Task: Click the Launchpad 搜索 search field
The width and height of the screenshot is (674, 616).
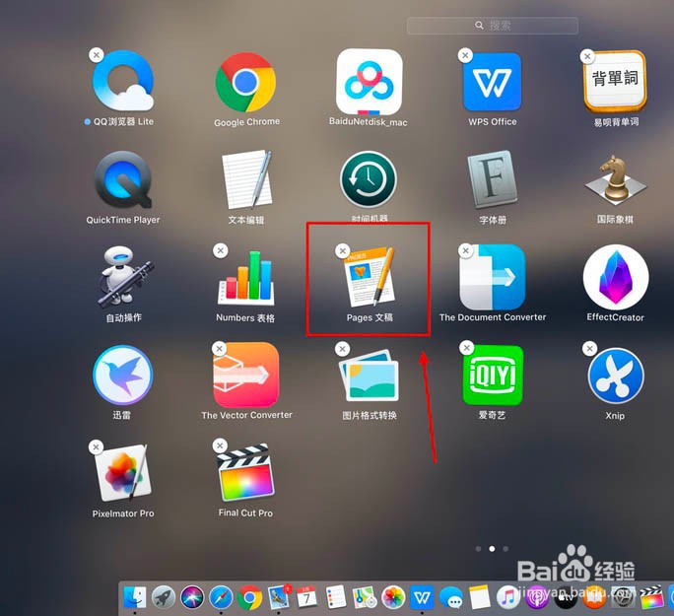Action: coord(493,26)
